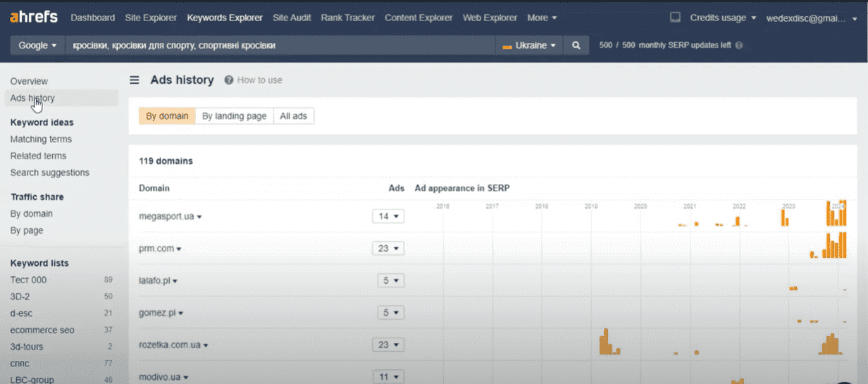Click the Ads column header
This screenshot has height=384, width=868.
click(397, 188)
